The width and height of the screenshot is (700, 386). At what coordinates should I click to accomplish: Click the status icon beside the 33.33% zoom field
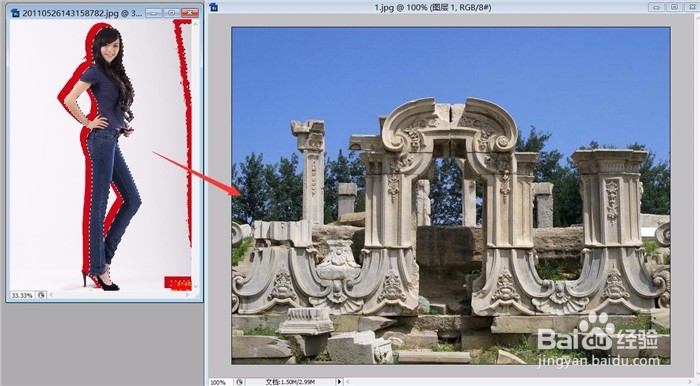click(x=41, y=295)
